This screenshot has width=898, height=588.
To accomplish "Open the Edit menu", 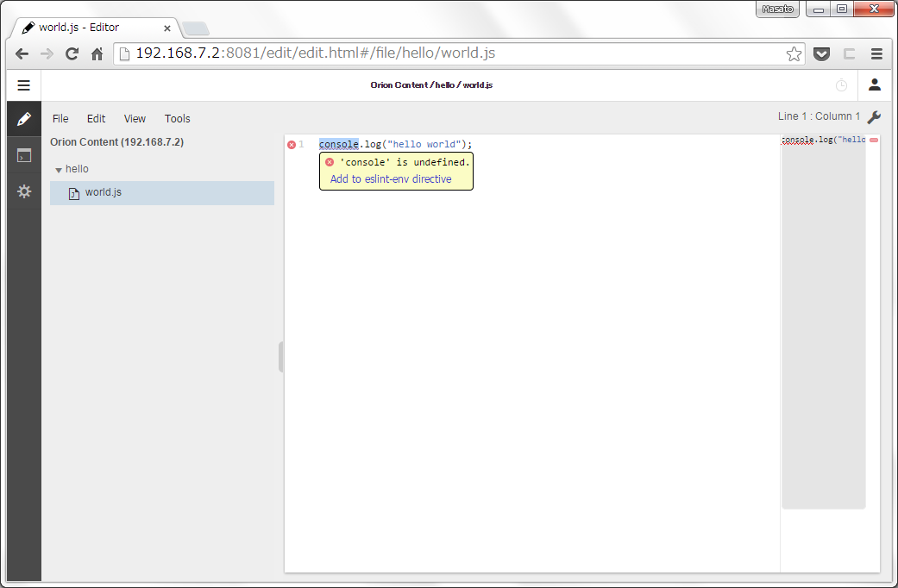I will coord(96,118).
